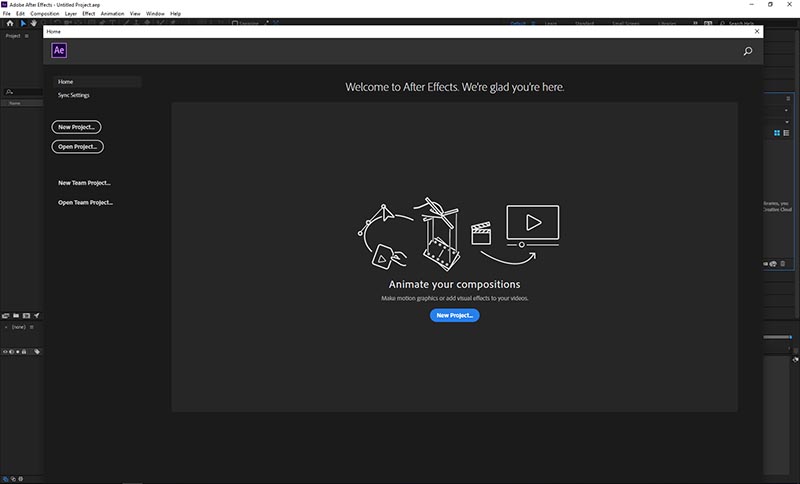Toggle the timeline lock column icon
Image resolution: width=800 pixels, height=484 pixels.
coord(23,352)
